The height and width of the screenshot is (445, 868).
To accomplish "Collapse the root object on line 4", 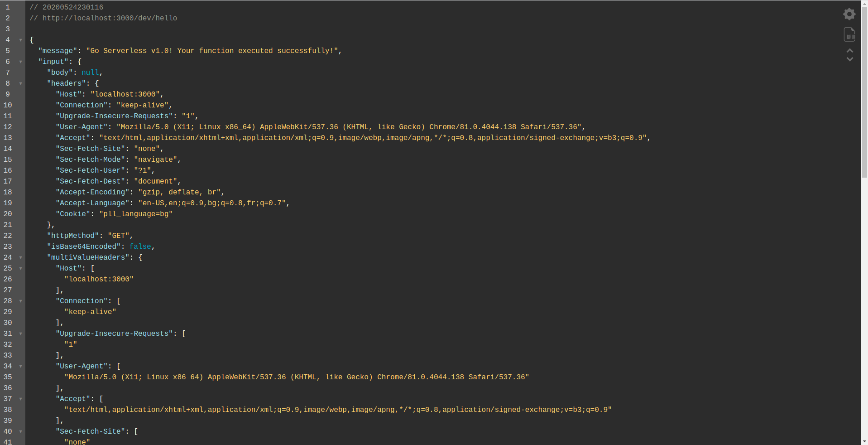I will click(20, 40).
